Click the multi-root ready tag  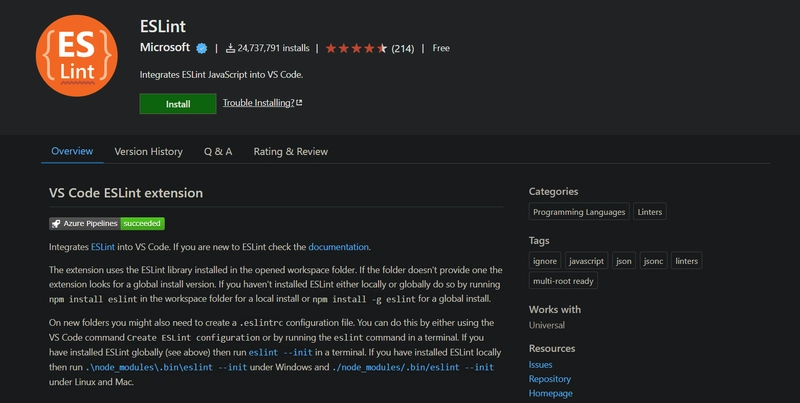click(x=563, y=281)
